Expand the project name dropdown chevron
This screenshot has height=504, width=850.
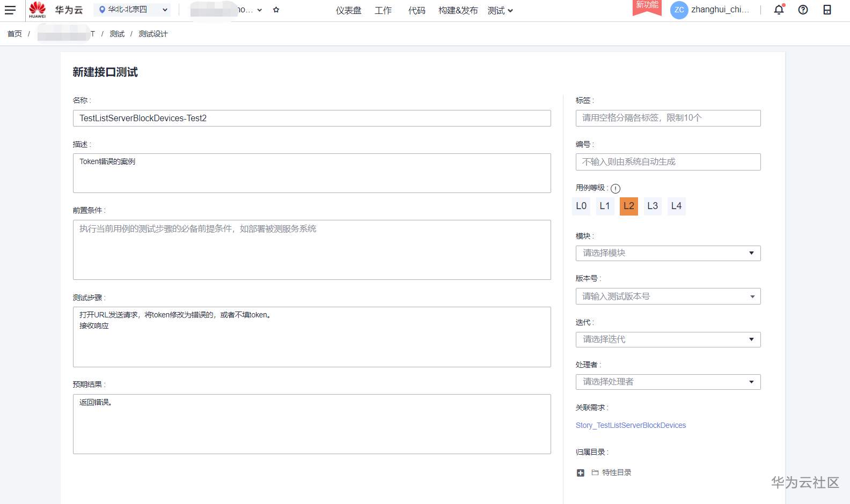pyautogui.click(x=260, y=10)
